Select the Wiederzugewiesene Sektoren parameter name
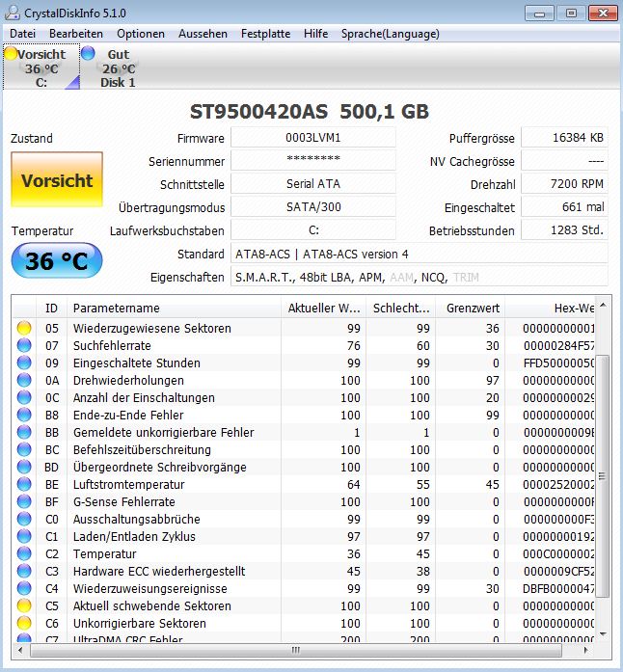The image size is (623, 672). click(x=151, y=328)
